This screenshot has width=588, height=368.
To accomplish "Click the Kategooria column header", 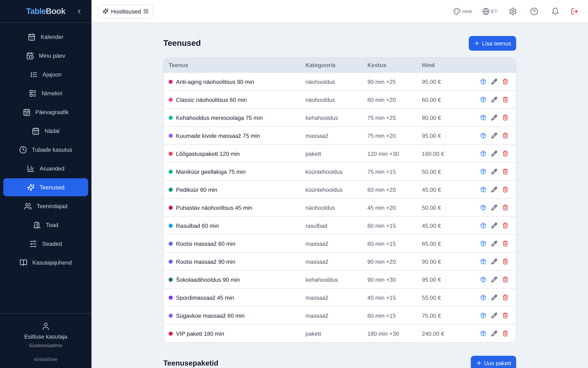I will coord(320,65).
